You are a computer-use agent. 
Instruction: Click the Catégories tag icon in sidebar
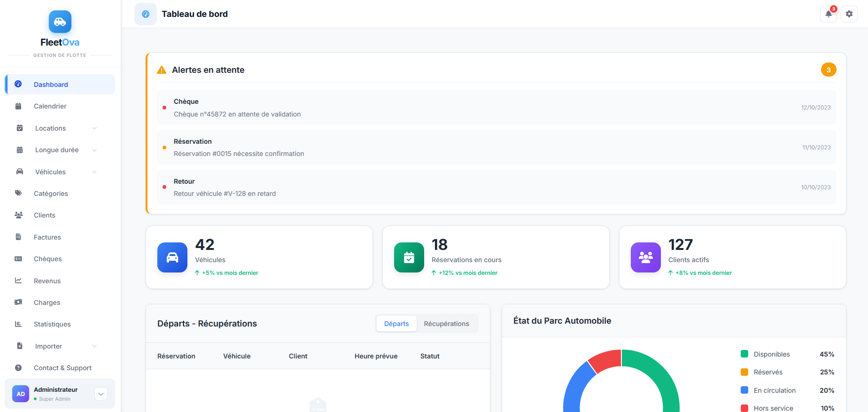(18, 193)
